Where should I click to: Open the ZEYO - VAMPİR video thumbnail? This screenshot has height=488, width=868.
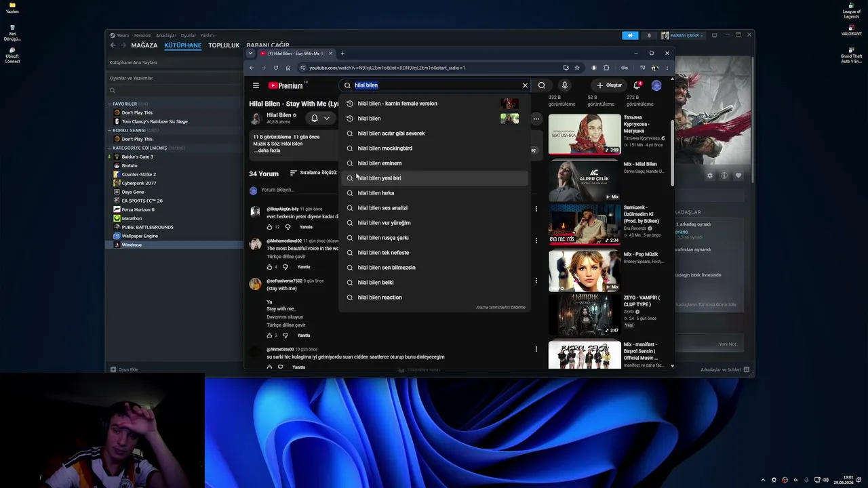(585, 314)
